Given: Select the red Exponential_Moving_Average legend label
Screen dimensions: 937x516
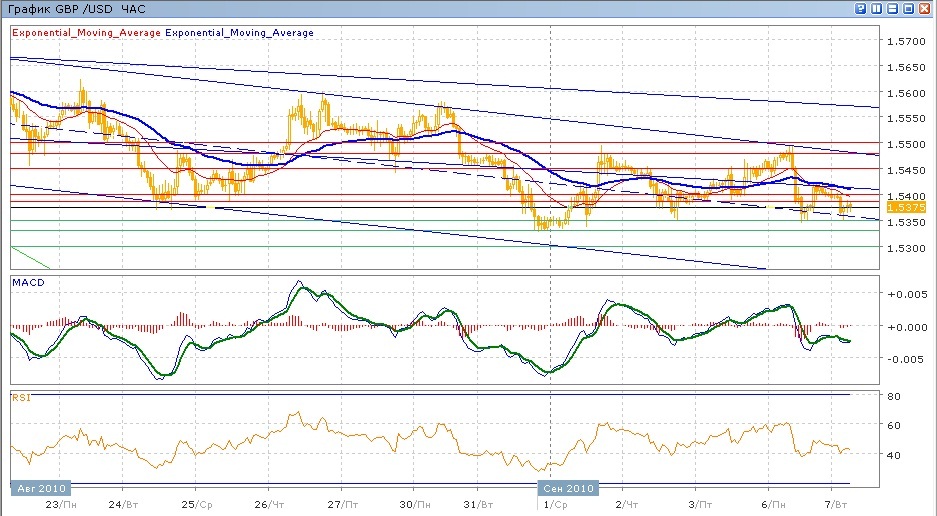Looking at the screenshot, I should (86, 33).
